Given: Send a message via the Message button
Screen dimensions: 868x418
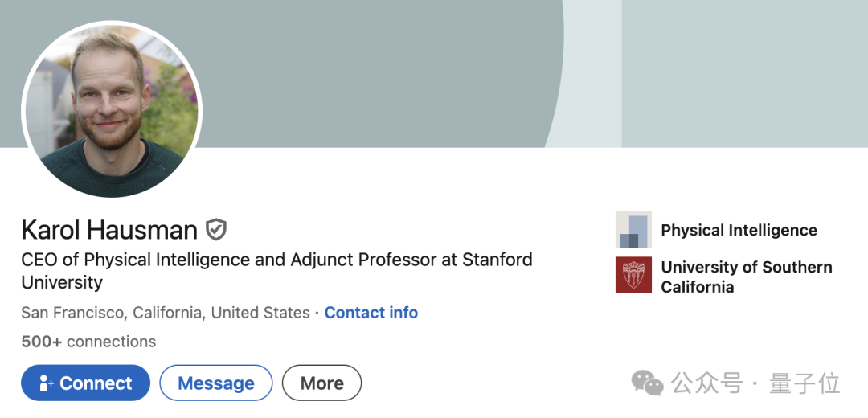Looking at the screenshot, I should tap(216, 383).
